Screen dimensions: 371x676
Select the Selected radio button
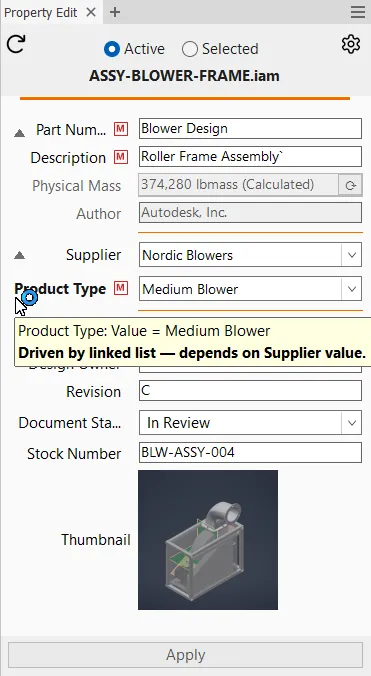point(190,49)
